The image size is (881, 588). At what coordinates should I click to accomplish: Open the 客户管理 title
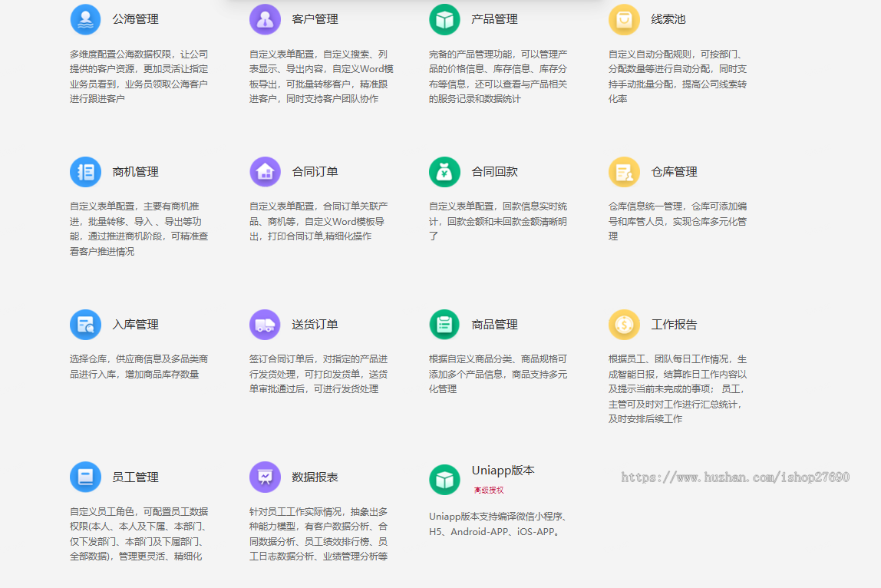(315, 19)
